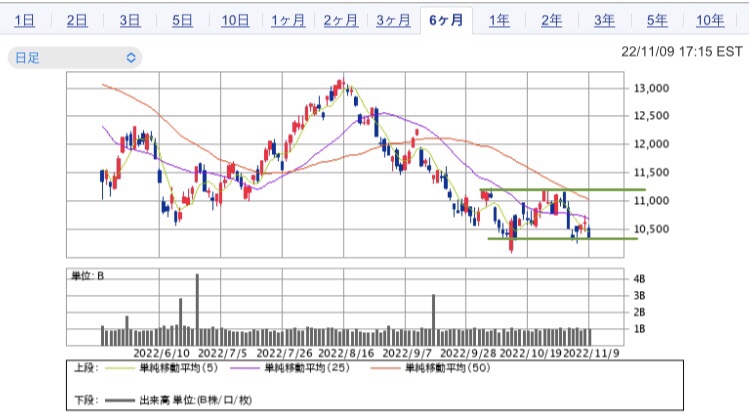This screenshot has height=415, width=749.
Task: Click the grey 出来高 legend line swatch
Action: pos(120,401)
